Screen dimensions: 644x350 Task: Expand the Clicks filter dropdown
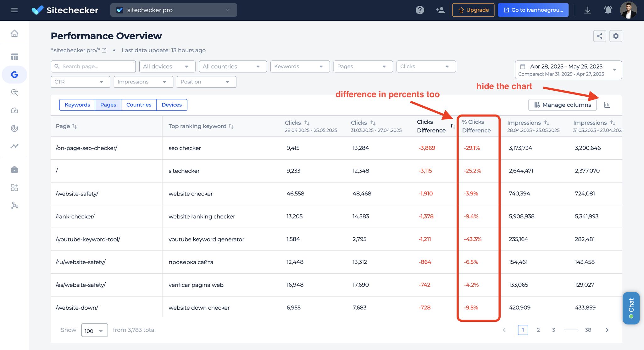tap(426, 66)
